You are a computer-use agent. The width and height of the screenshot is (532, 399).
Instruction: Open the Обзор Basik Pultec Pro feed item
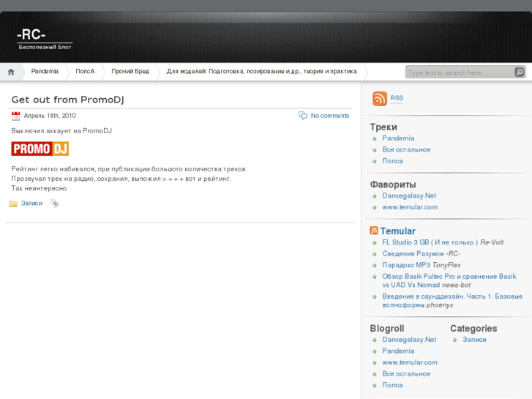click(x=449, y=280)
